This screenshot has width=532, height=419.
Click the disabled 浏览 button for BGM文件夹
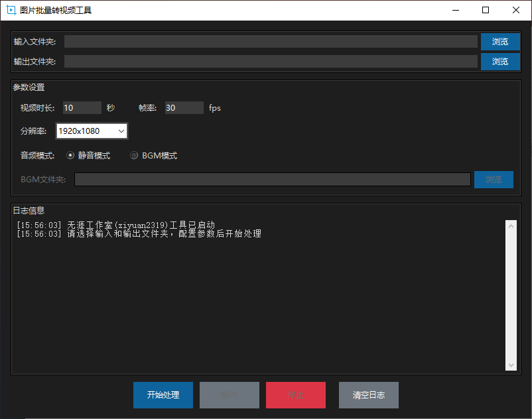pyautogui.click(x=494, y=180)
